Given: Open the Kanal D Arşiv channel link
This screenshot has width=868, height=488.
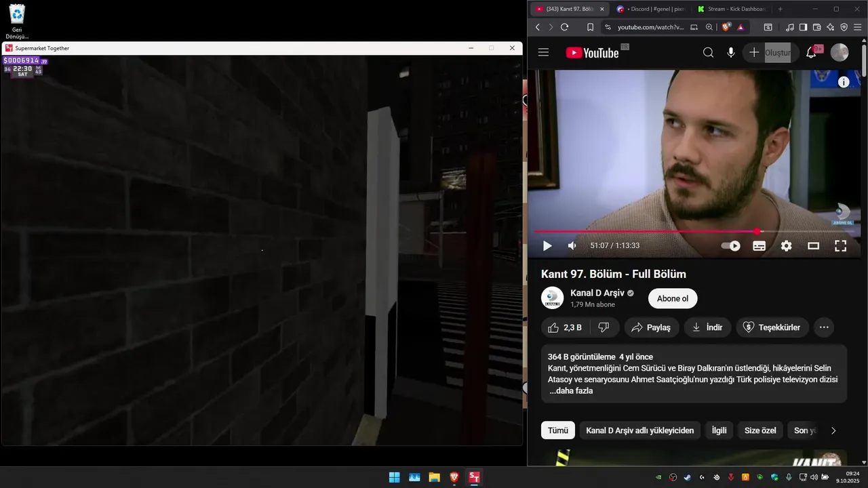Looking at the screenshot, I should (x=597, y=293).
